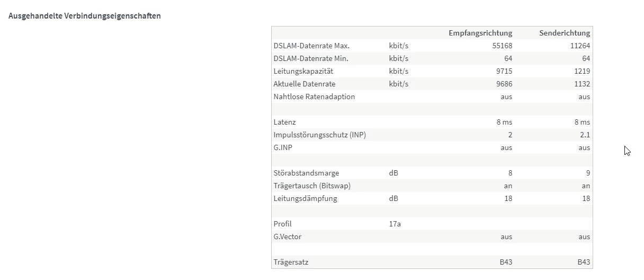Screen dimensions: 644x280
Task: Click the Senderichtung column header
Action: (x=565, y=33)
